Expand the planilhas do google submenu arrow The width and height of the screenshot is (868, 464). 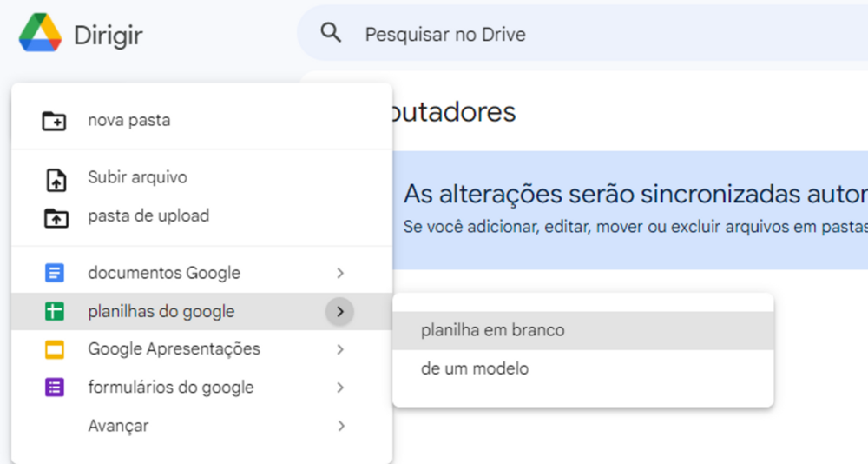click(339, 312)
